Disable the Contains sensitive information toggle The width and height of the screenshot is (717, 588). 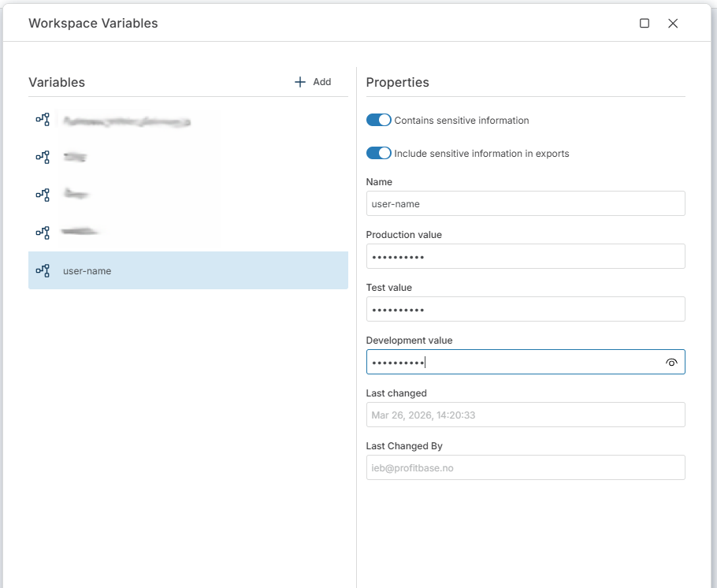tap(379, 121)
